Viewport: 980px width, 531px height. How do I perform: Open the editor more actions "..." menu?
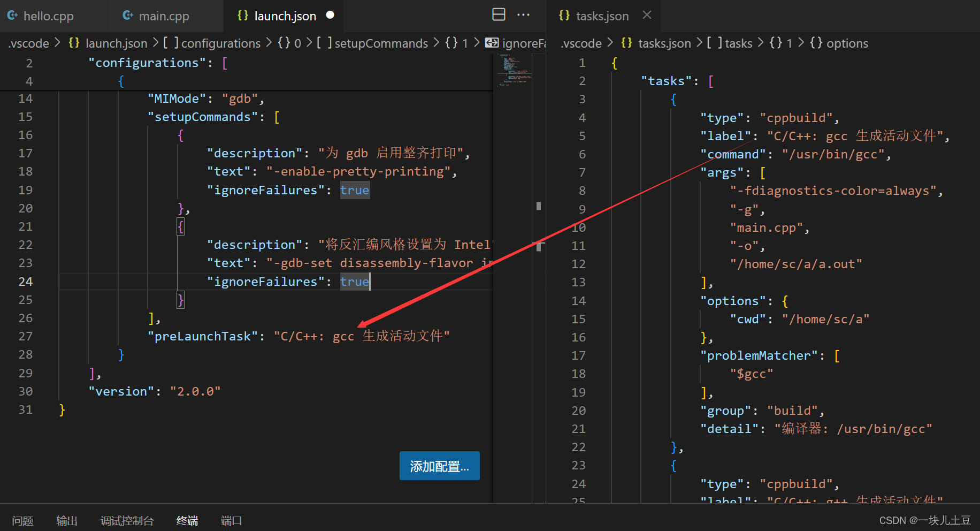pos(523,14)
